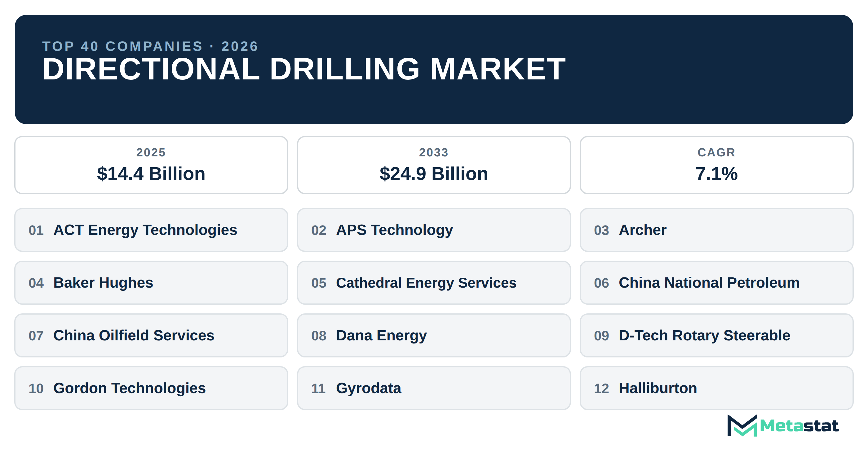Screen dimensions: 868x453
Task: Choose China Oilfield Services entry
Action: [151, 336]
